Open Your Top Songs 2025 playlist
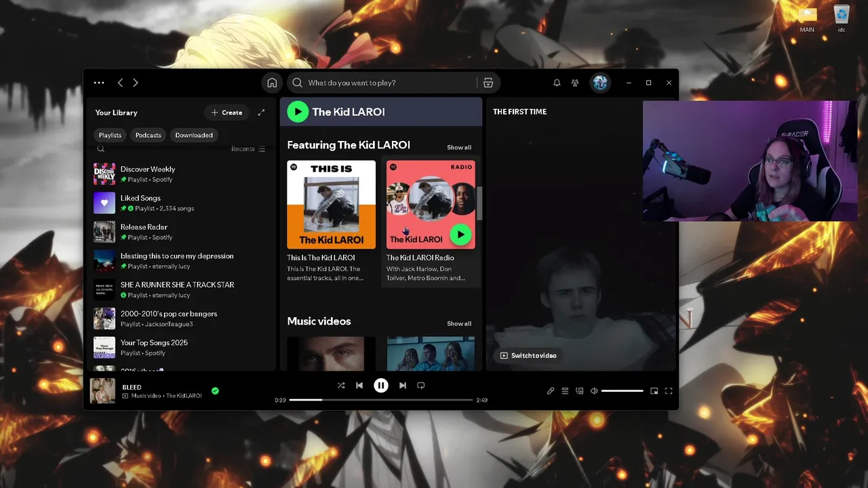The width and height of the screenshot is (868, 488). (x=182, y=348)
